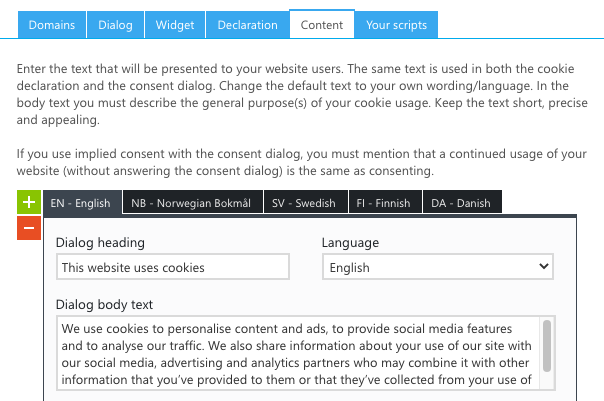Click the Dialog body text label

point(104,304)
